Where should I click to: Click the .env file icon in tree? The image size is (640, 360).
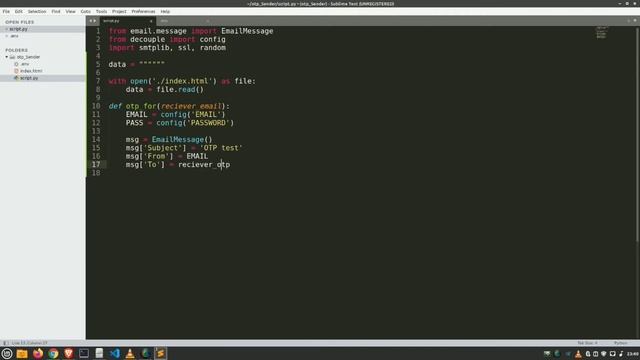[x=16, y=64]
